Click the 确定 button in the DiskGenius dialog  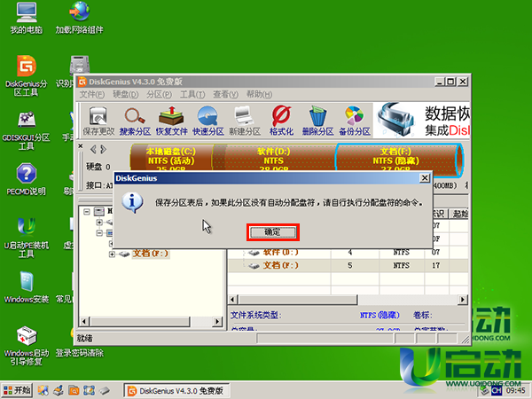[x=273, y=232]
